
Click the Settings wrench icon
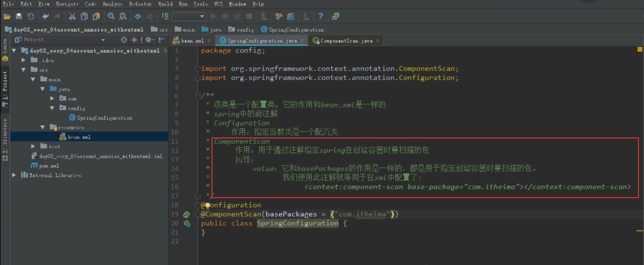[279, 17]
